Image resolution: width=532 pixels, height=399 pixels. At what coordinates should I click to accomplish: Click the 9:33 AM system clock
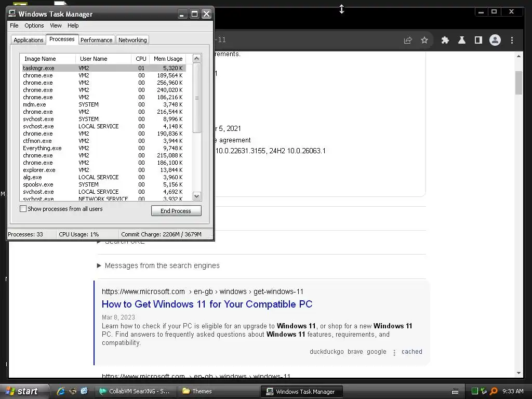513,391
